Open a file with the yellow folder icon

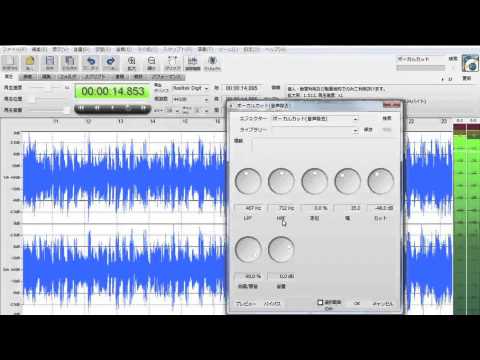(30, 63)
